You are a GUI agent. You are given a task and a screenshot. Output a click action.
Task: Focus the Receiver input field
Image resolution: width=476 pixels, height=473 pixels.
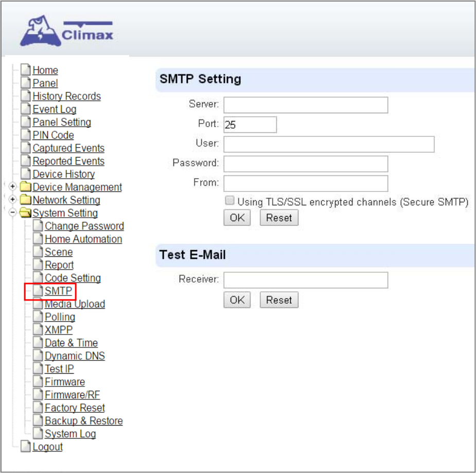tap(306, 280)
